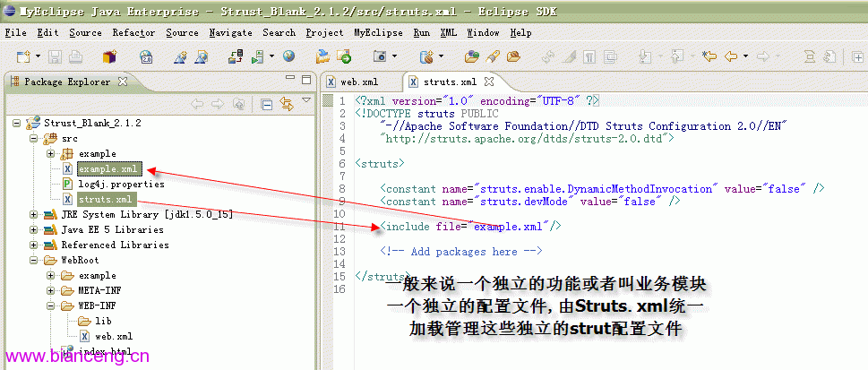Open the MyEclipse web browser globe icon
Image resolution: width=868 pixels, height=370 pixels.
[x=288, y=56]
